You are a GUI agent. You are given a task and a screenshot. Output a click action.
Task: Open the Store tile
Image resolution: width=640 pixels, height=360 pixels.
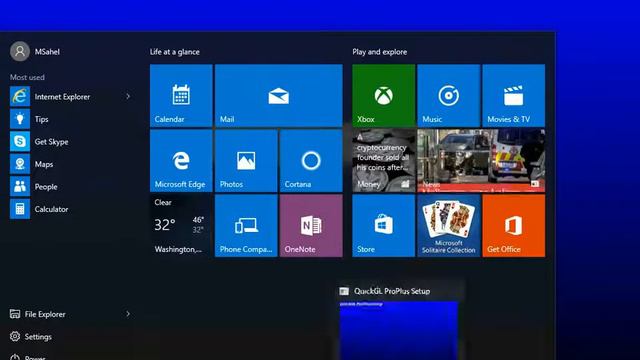(384, 225)
